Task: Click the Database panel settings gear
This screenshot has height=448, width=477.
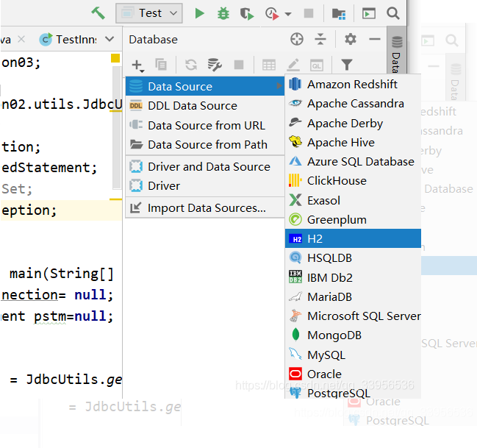Action: coord(351,40)
